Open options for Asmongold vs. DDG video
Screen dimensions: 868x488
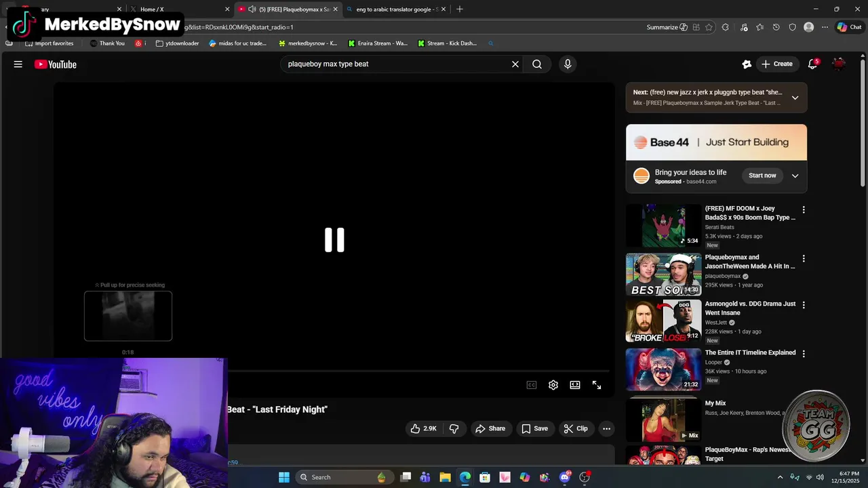coord(804,306)
